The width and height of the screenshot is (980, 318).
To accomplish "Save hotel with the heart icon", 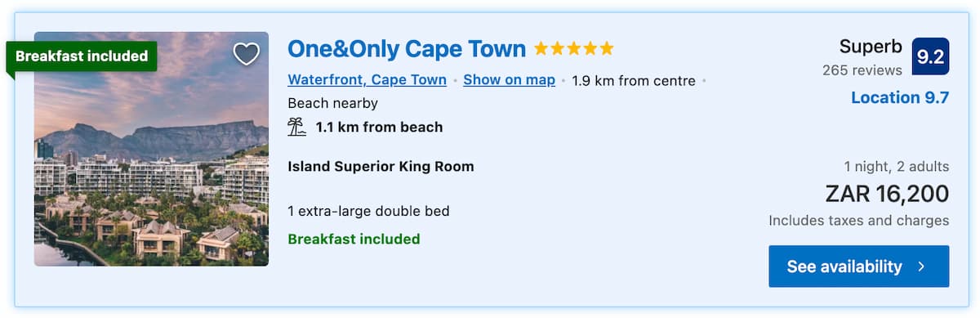I will pyautogui.click(x=246, y=54).
